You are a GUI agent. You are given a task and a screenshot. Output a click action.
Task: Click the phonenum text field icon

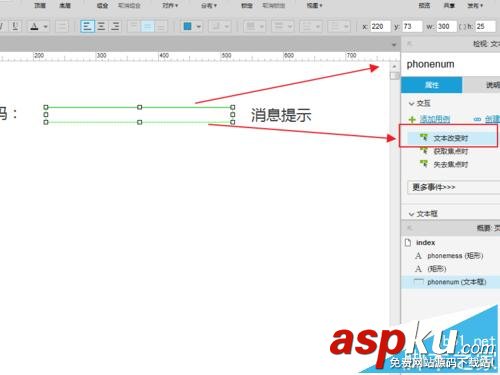[418, 282]
